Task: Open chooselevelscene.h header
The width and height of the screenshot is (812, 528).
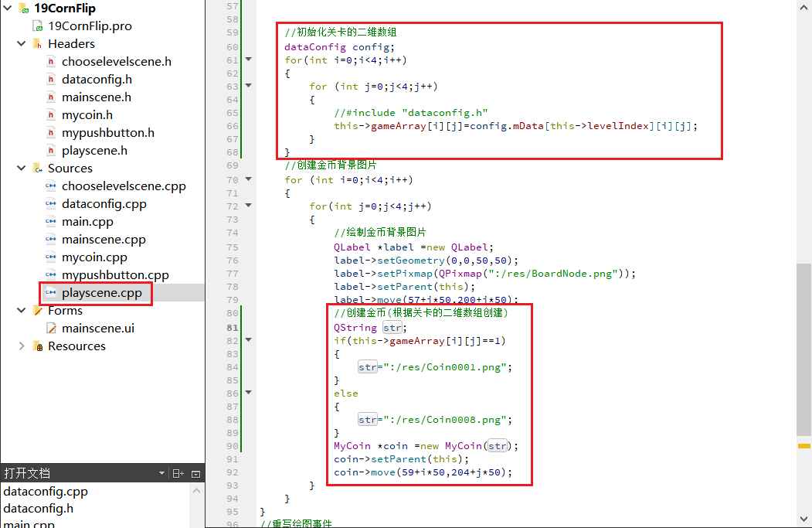Action: pos(117,62)
